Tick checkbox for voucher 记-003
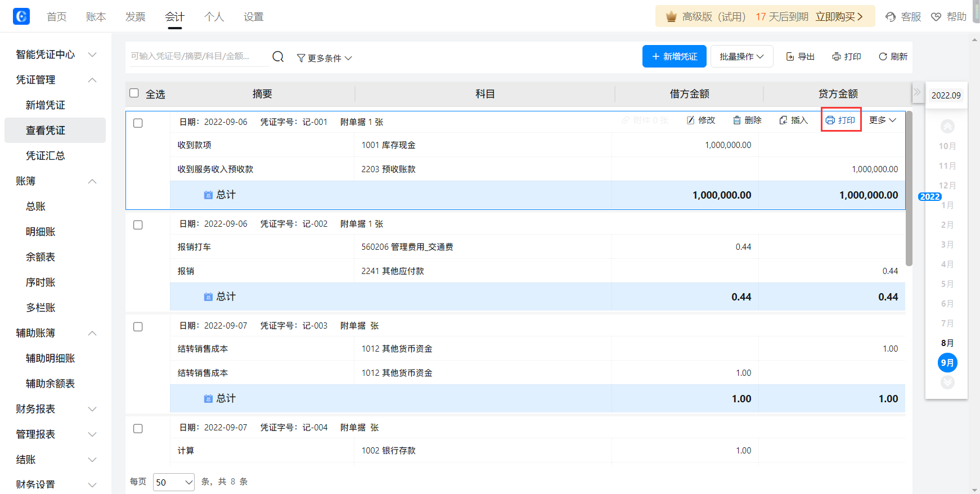 point(138,326)
